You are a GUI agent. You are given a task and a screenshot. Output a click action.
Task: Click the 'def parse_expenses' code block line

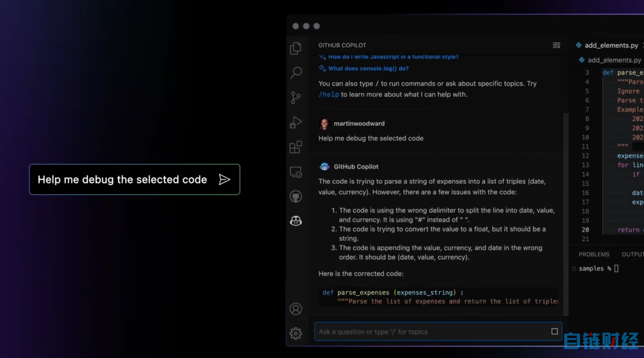[x=393, y=292]
